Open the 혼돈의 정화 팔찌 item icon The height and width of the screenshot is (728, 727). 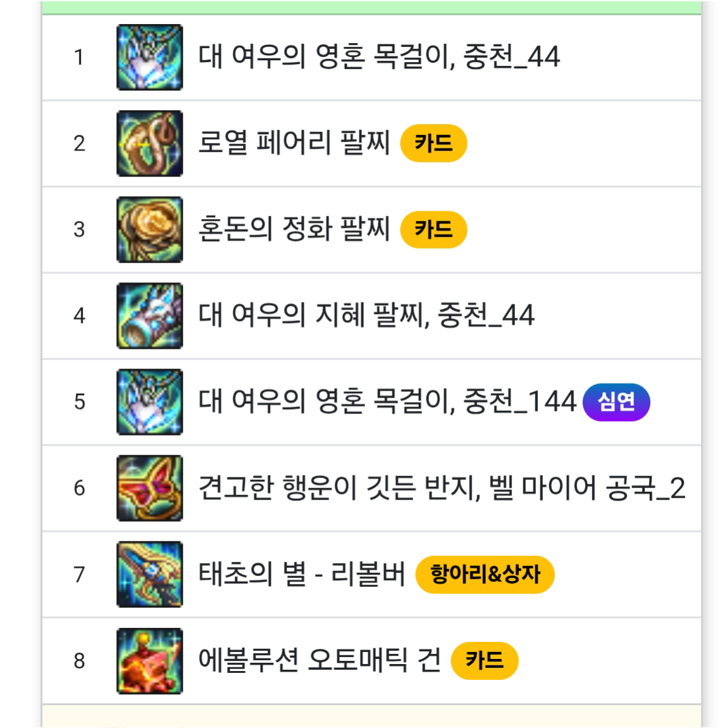click(149, 229)
